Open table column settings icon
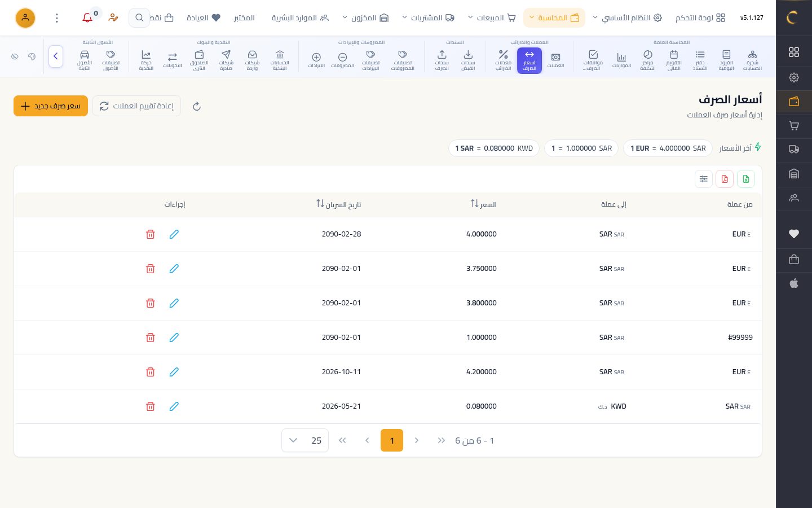The width and height of the screenshot is (812, 508). tap(704, 179)
